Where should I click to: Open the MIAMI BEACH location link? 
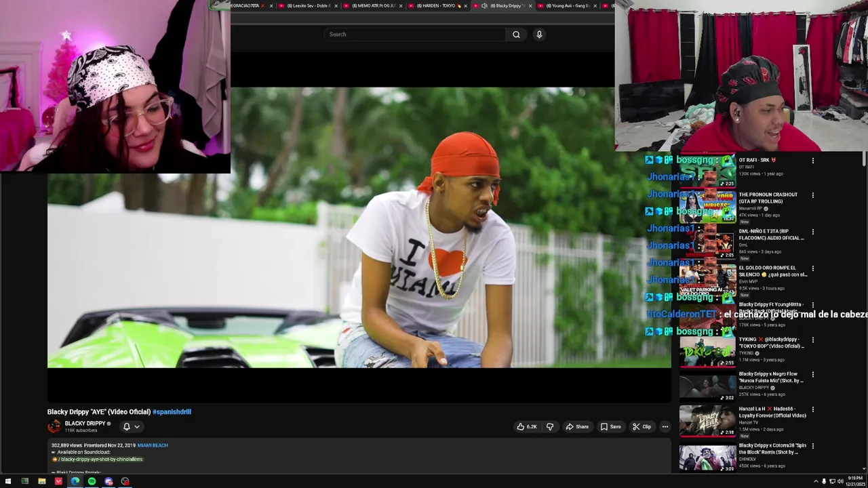pos(153,445)
